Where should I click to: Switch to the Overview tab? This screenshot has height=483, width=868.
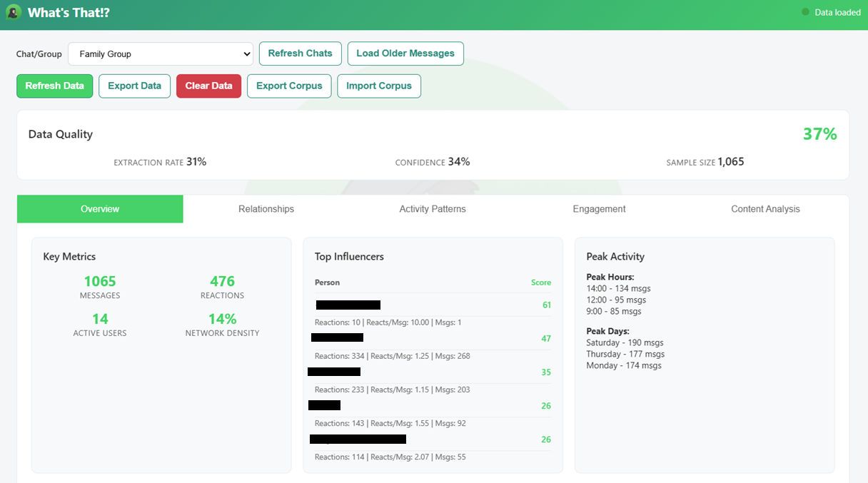pos(100,209)
